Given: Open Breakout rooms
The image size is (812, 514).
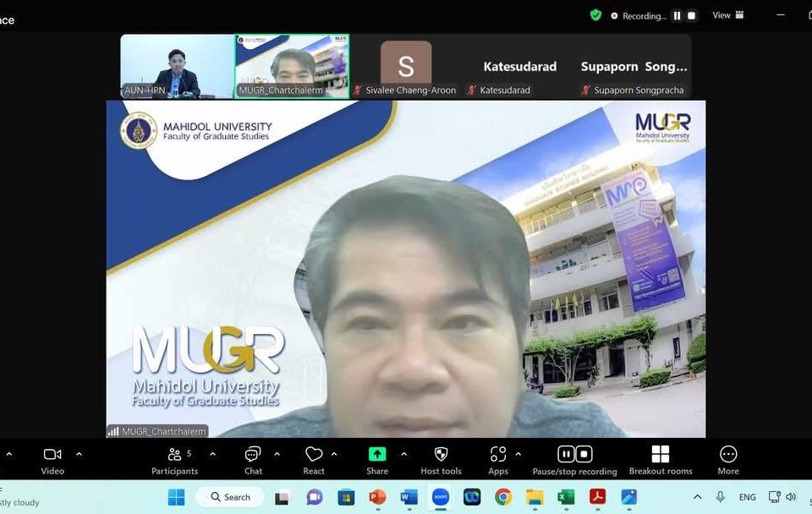Looking at the screenshot, I should pyautogui.click(x=661, y=460).
